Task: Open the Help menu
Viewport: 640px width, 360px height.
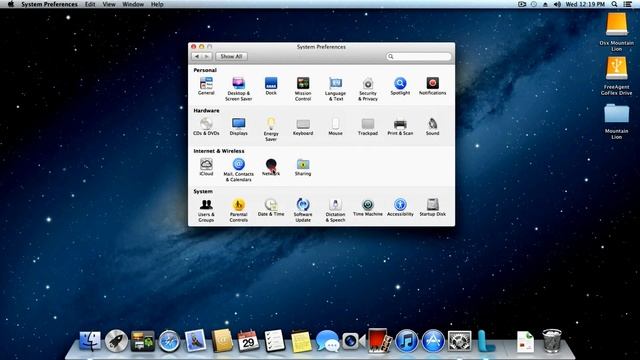Action: coord(157,4)
